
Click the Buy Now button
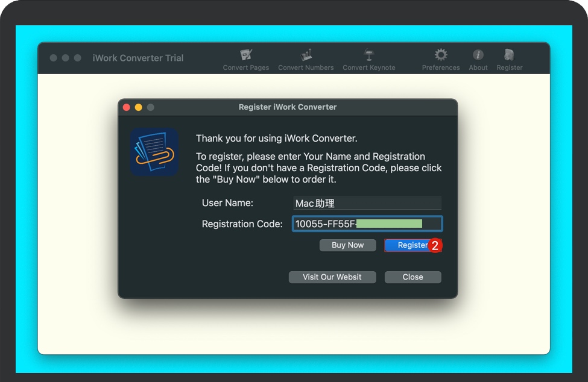[347, 245]
